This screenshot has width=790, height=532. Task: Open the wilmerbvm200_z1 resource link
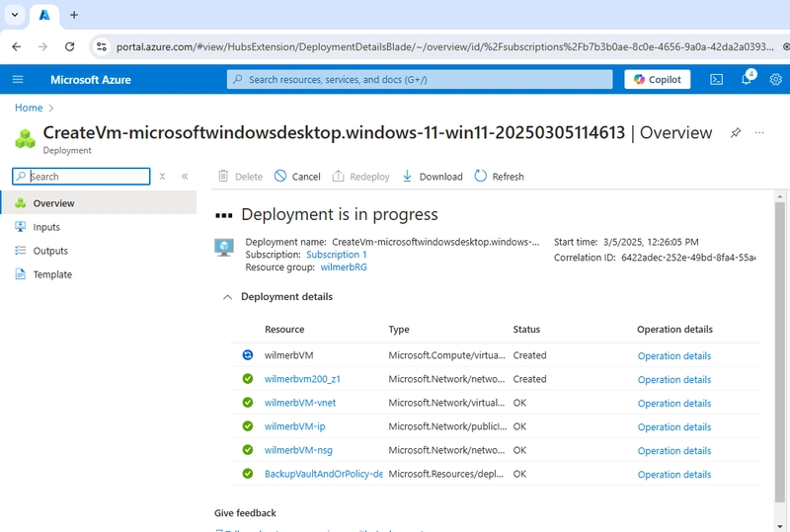pos(302,379)
